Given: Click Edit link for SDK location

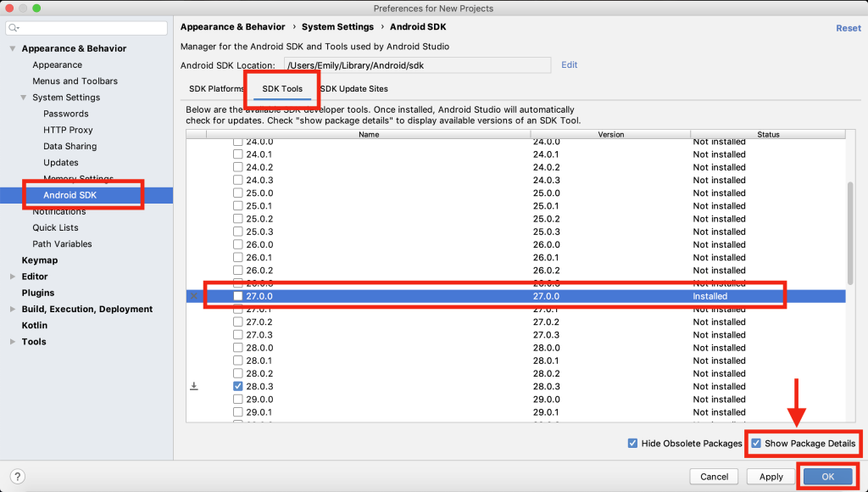Looking at the screenshot, I should click(x=569, y=64).
